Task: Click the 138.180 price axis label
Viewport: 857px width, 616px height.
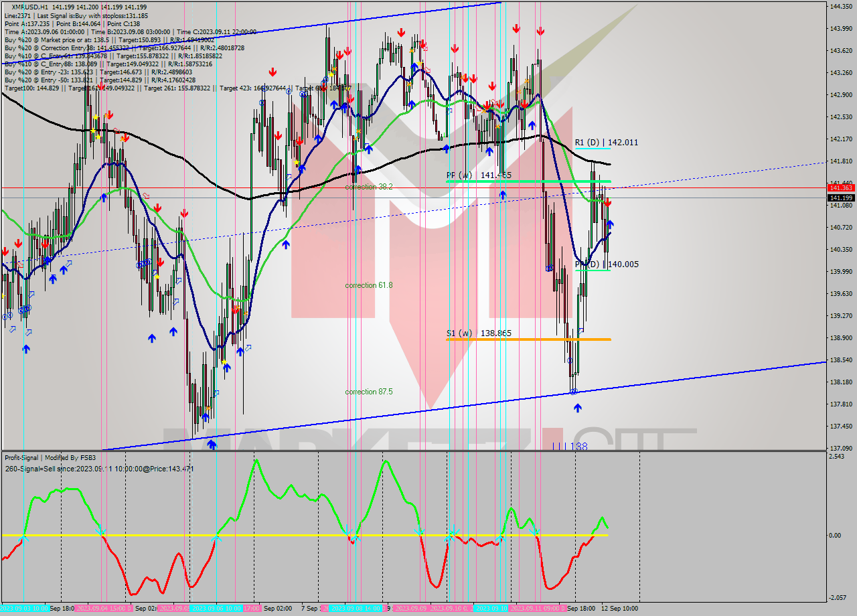Action: coord(840,382)
